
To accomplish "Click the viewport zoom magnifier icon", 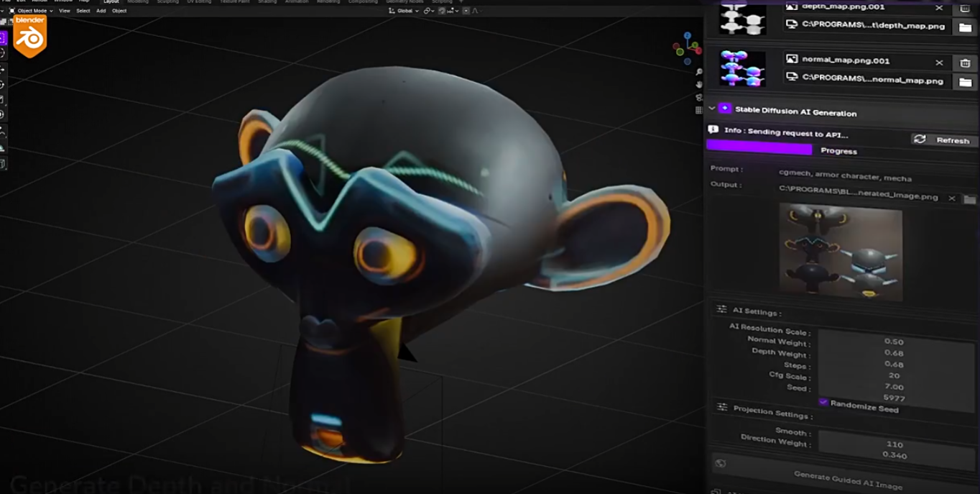I will 699,73.
